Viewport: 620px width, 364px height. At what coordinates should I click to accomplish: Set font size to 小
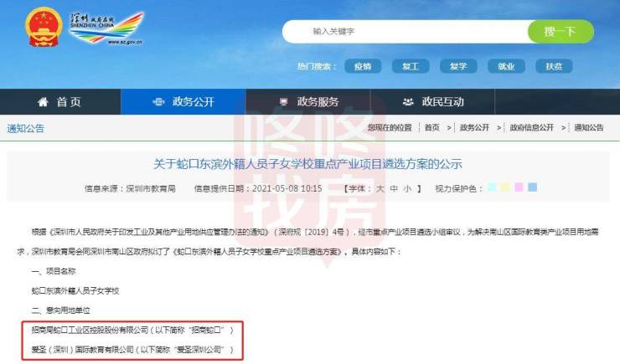pos(407,189)
